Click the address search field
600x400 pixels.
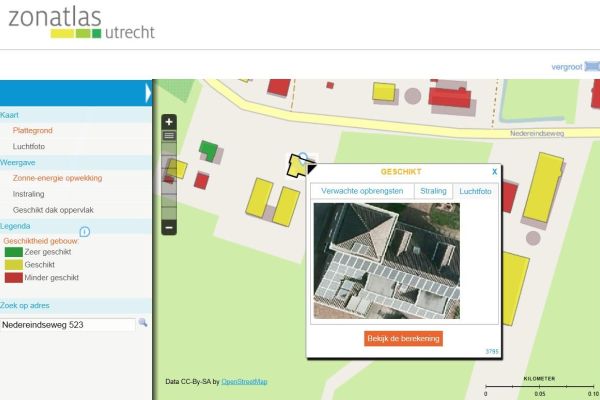coord(67,324)
